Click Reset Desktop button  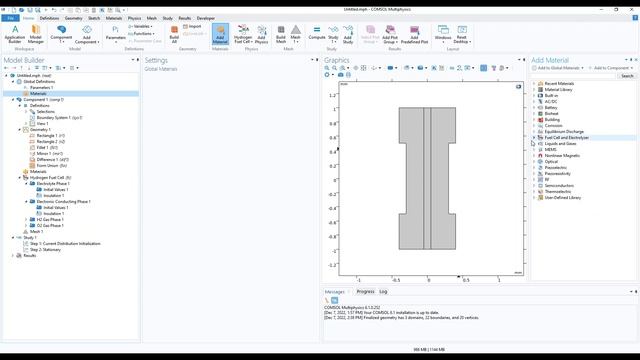[462, 34]
